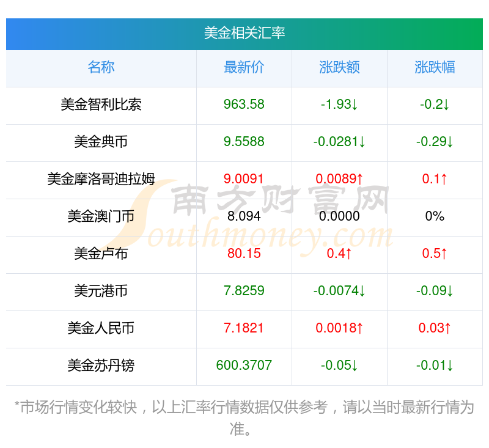489x448 pixels.
Task: Click the 市场行情变化较快 disclaimer note
Action: click(x=244, y=418)
